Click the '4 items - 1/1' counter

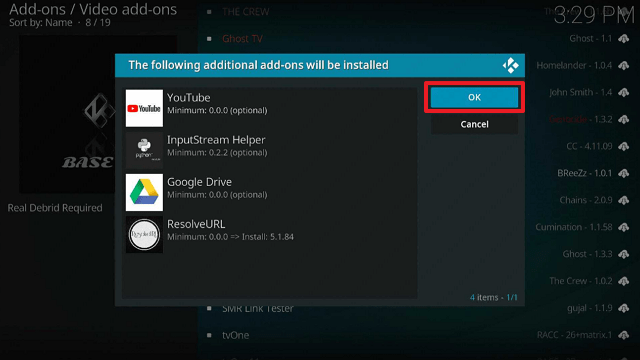tap(493, 297)
